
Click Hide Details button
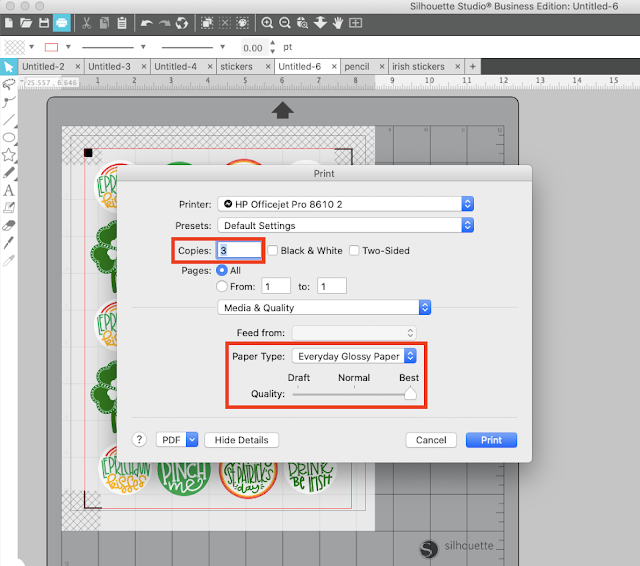click(241, 439)
